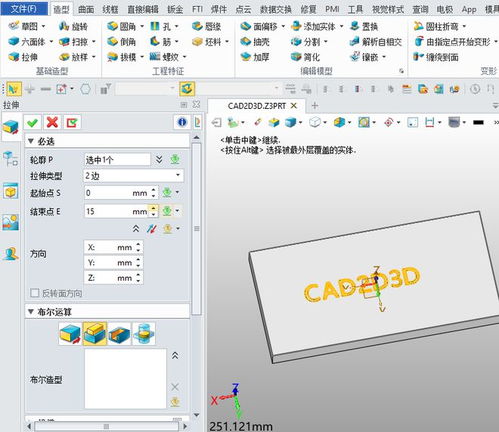Open the 圆角 dropdown arrow
Screen dimensions: 499x432
(x=142, y=26)
